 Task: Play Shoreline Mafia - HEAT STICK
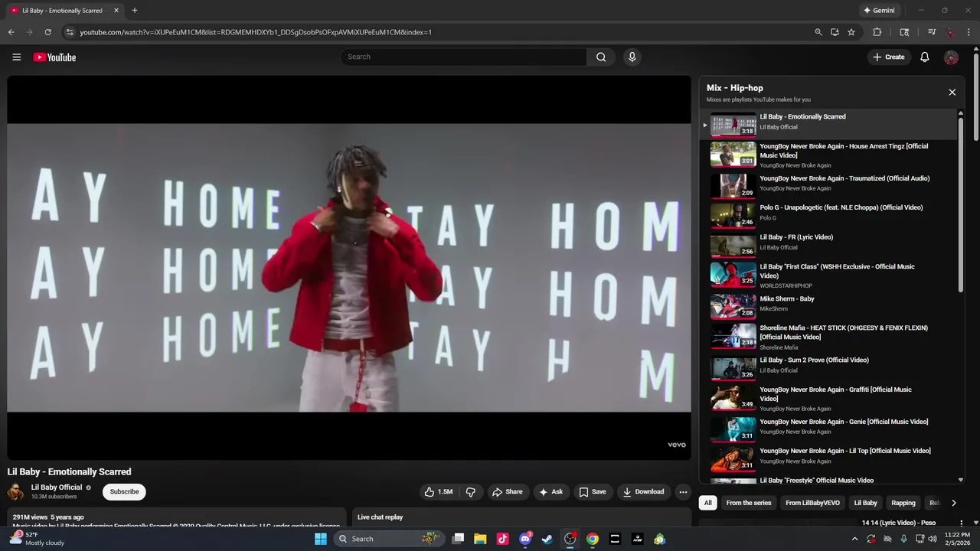pos(828,336)
